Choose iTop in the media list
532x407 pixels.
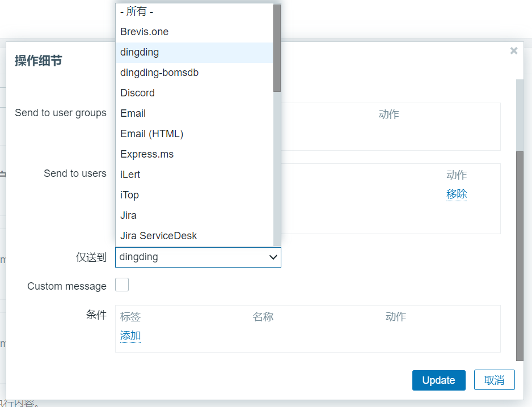[195, 195]
